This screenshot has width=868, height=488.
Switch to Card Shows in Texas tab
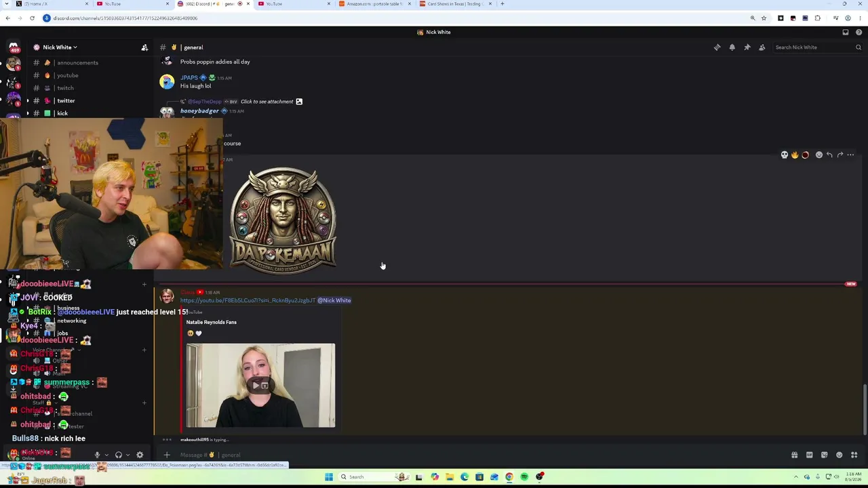pos(454,4)
